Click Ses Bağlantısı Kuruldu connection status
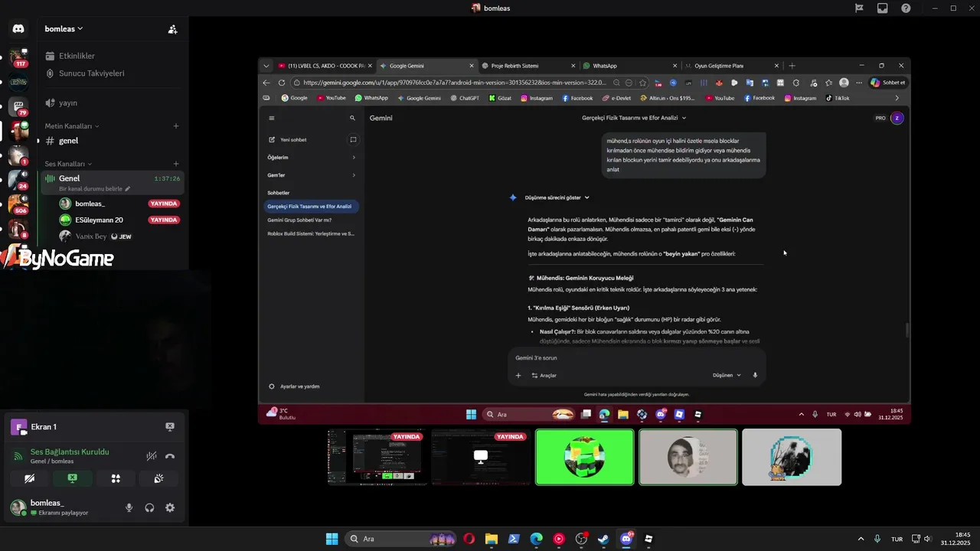 tap(70, 452)
